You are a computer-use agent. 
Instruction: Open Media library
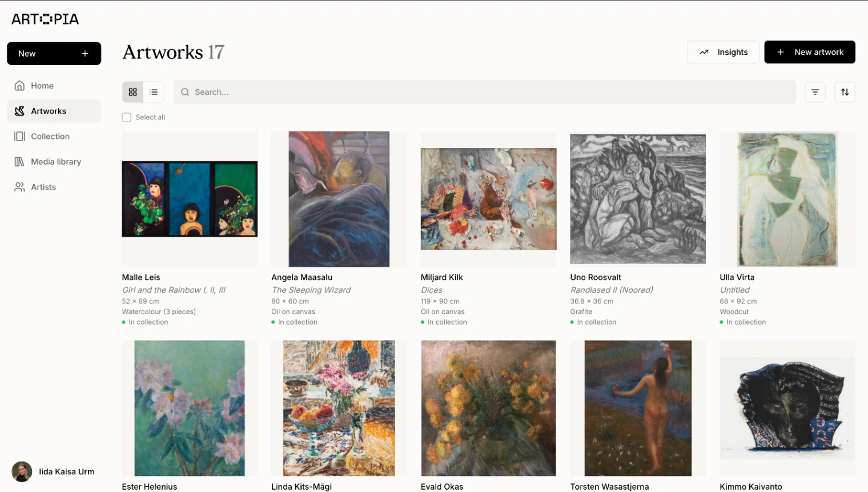pyautogui.click(x=54, y=162)
